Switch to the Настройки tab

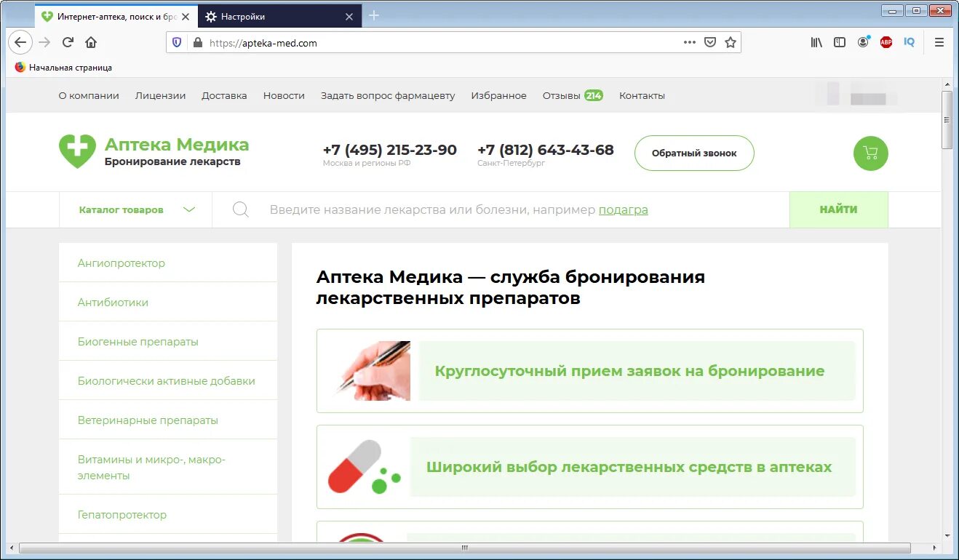click(280, 16)
